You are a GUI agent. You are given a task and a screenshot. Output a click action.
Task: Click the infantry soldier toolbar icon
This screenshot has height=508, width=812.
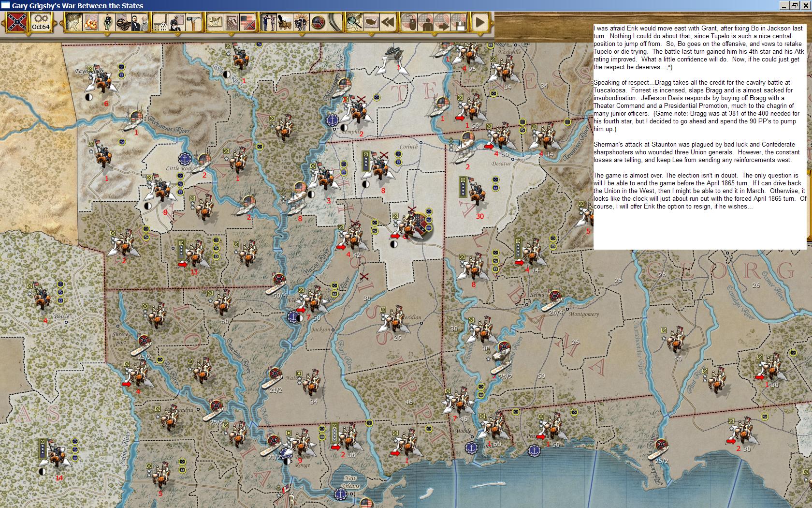click(x=107, y=22)
